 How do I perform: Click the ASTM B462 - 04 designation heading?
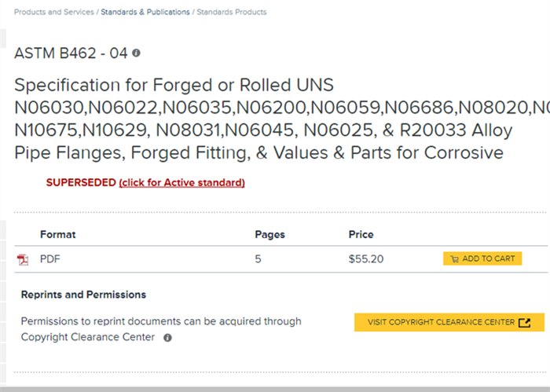[x=71, y=53]
